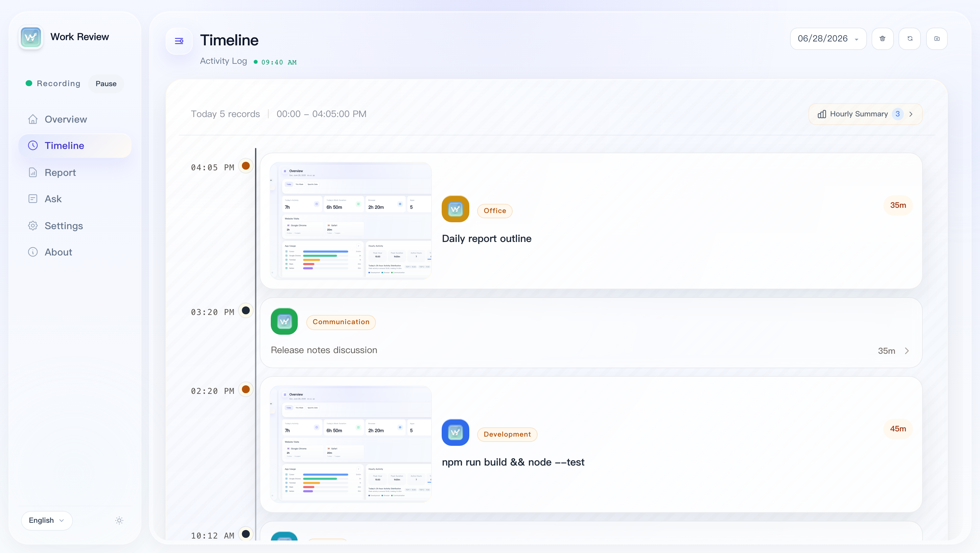Viewport: 980px width, 553px height.
Task: Open the About page
Action: [x=75, y=252]
